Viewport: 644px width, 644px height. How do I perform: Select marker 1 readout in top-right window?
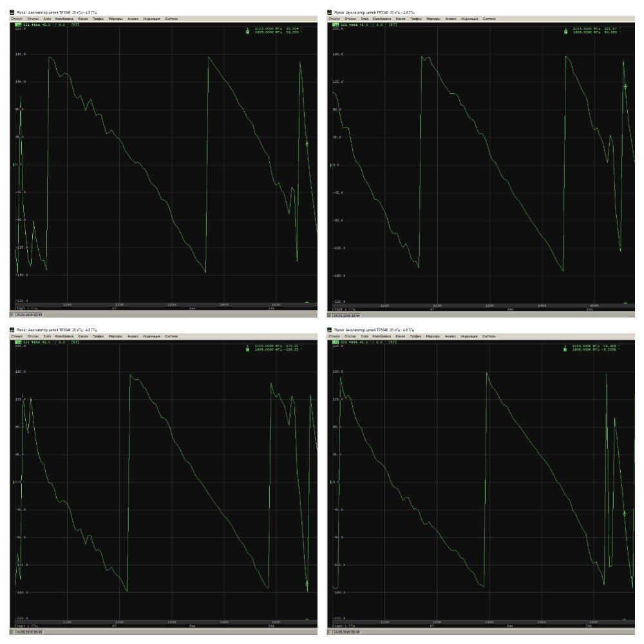tap(592, 29)
